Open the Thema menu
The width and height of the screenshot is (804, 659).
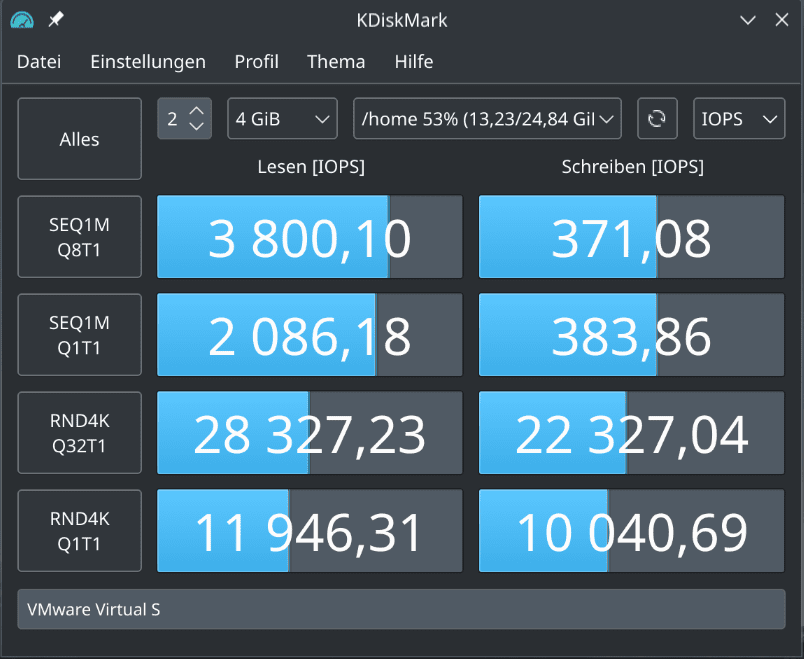click(x=336, y=62)
